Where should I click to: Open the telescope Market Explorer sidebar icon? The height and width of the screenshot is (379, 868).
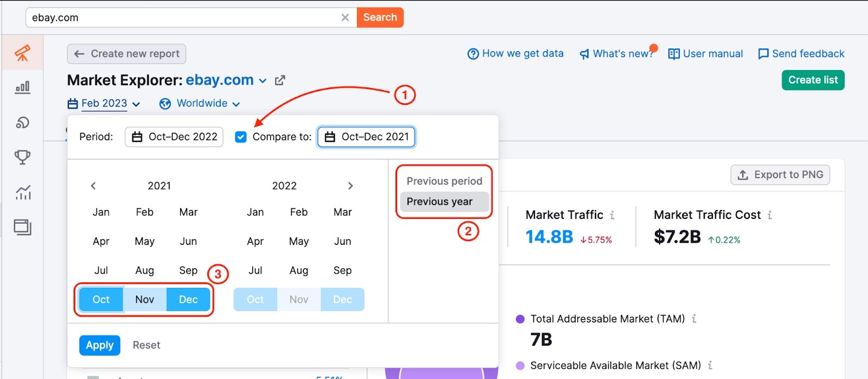[x=22, y=53]
